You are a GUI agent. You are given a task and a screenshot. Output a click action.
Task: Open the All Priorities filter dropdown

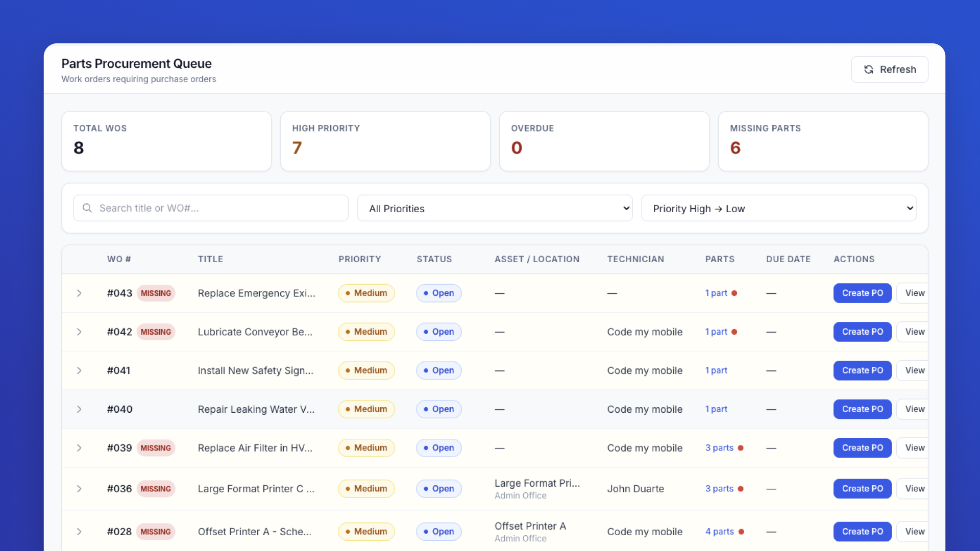pos(494,208)
